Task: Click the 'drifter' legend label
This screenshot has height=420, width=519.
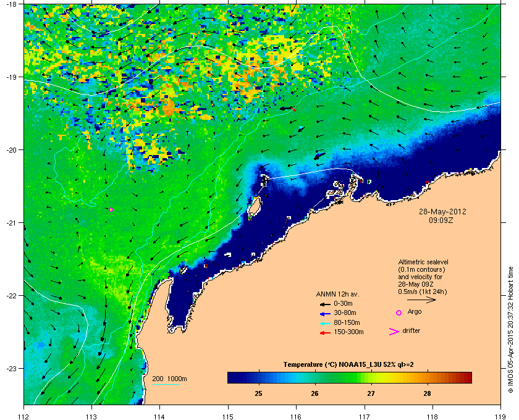Action: (x=411, y=330)
